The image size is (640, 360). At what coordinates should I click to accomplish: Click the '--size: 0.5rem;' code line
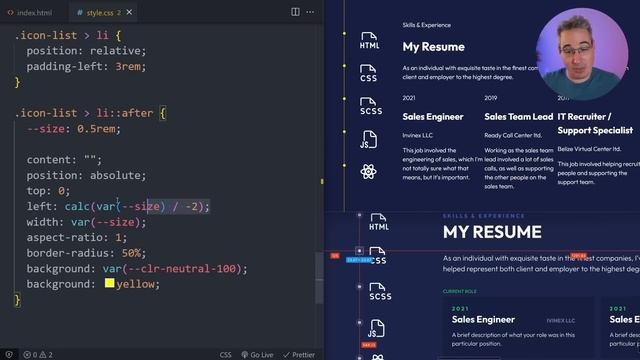(73, 129)
